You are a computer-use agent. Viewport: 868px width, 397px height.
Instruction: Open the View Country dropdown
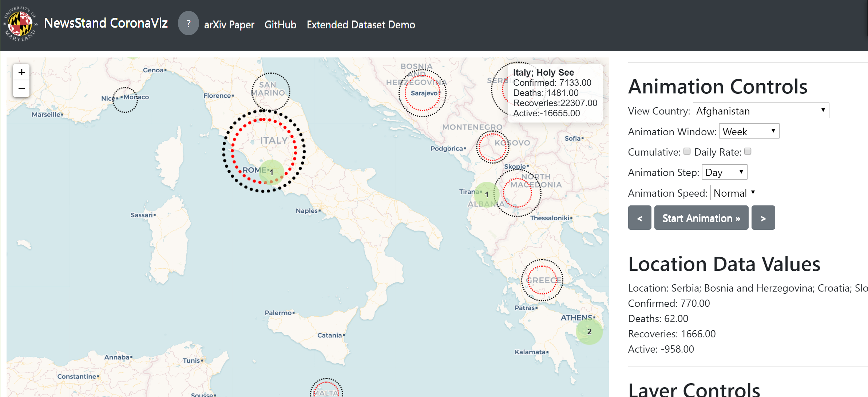point(761,111)
